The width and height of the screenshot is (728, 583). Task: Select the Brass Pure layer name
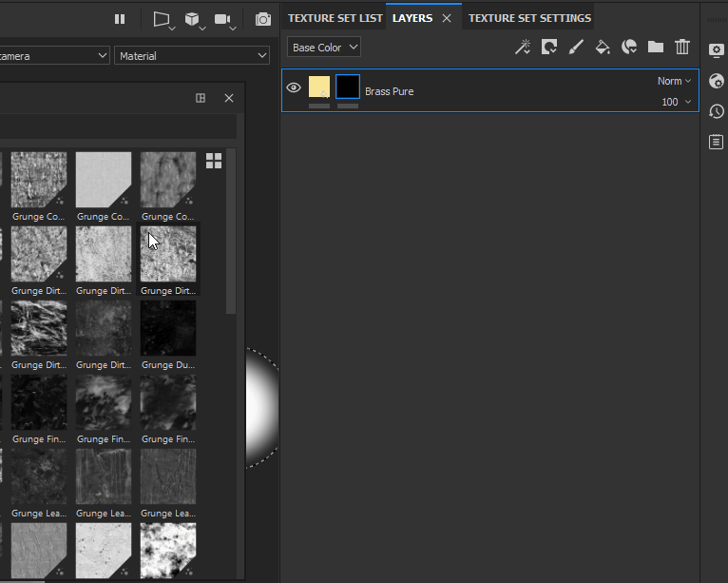[x=389, y=91]
